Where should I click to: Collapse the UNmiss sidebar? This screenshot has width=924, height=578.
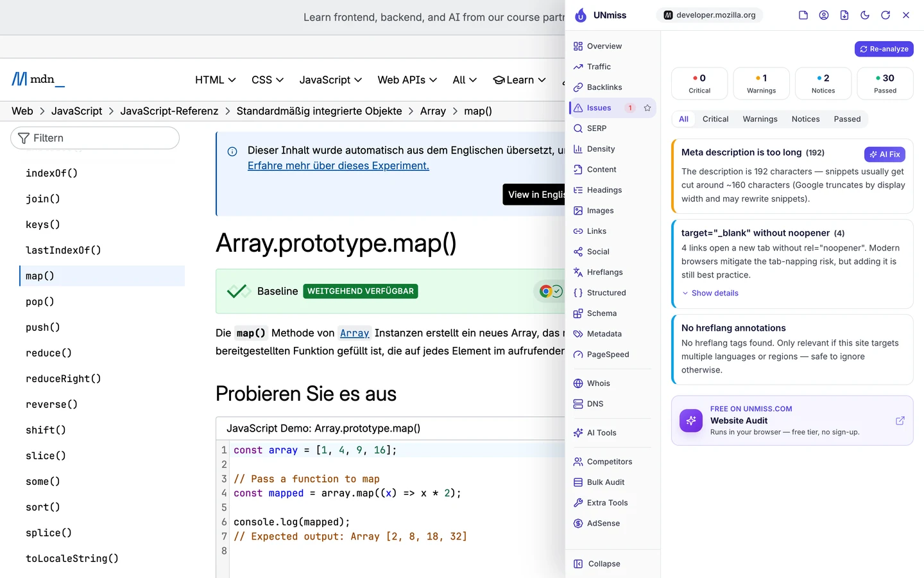coord(597,564)
